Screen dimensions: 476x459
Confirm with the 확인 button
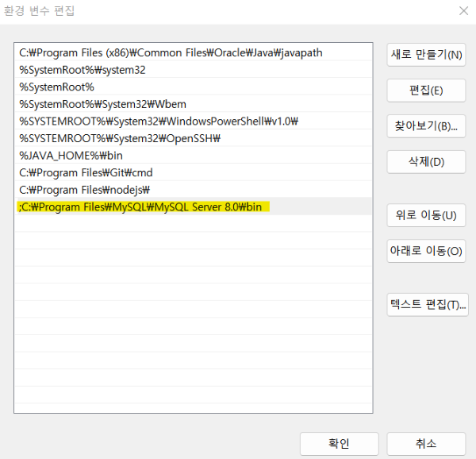click(339, 443)
